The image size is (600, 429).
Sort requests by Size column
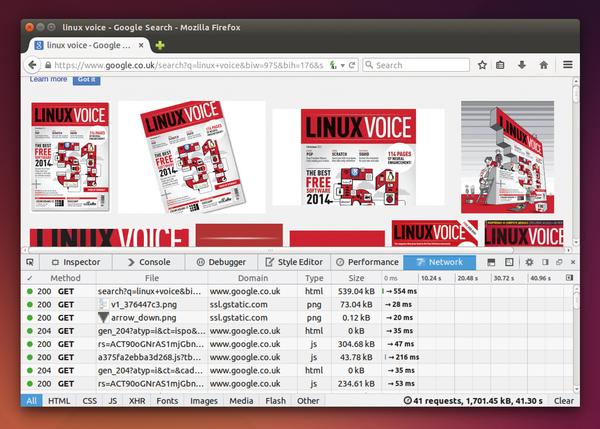tap(356, 278)
